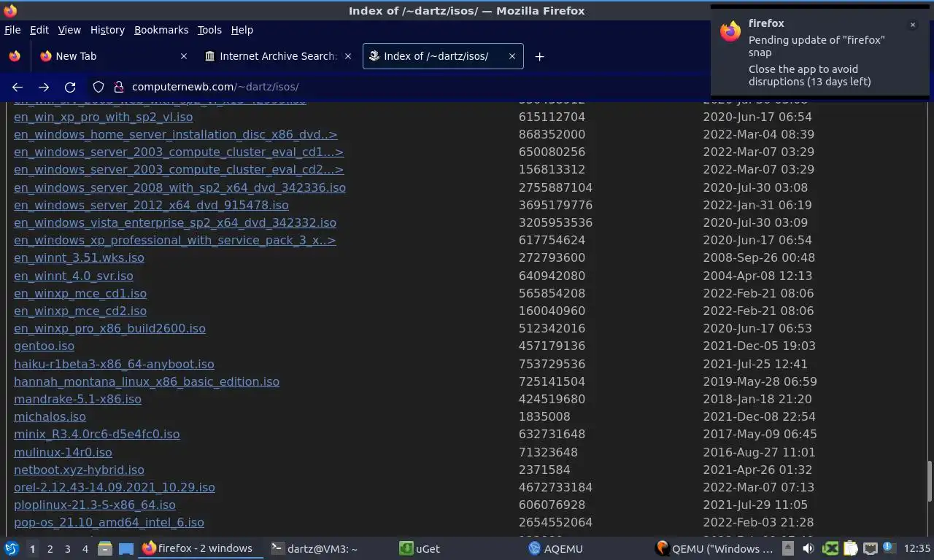
Task: Switch to QEMU Windows window in taskbar
Action: coord(715,548)
